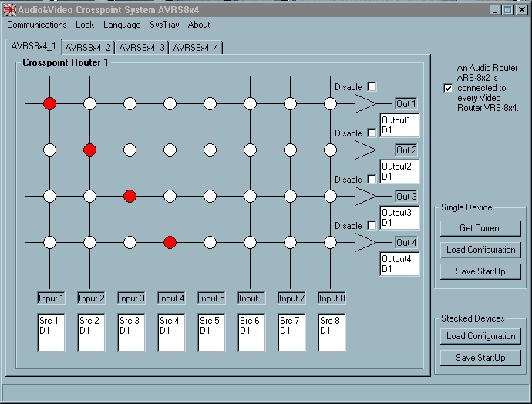Toggle Disable checkbox for Out 2
This screenshot has height=404, width=532.
pos(372,133)
